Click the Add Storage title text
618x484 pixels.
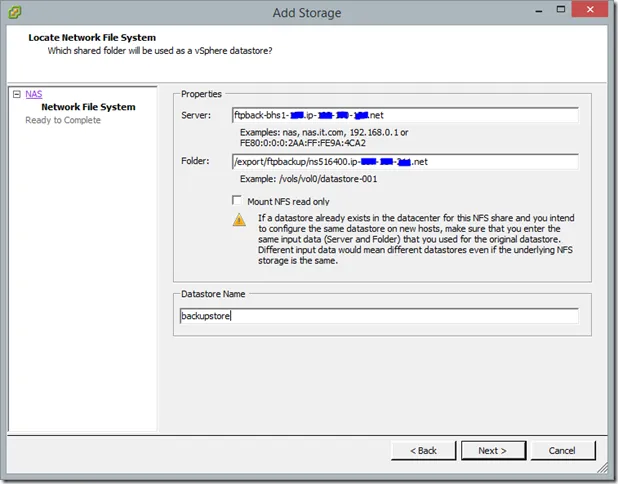pos(307,13)
